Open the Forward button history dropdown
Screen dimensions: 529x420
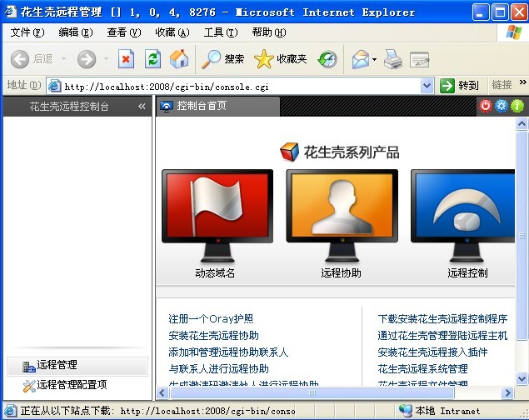(106, 59)
